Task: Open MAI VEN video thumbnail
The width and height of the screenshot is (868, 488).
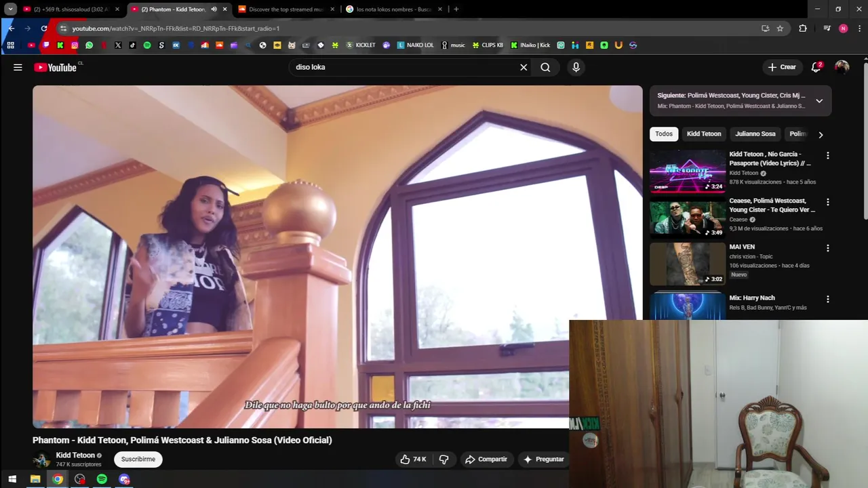Action: point(688,264)
